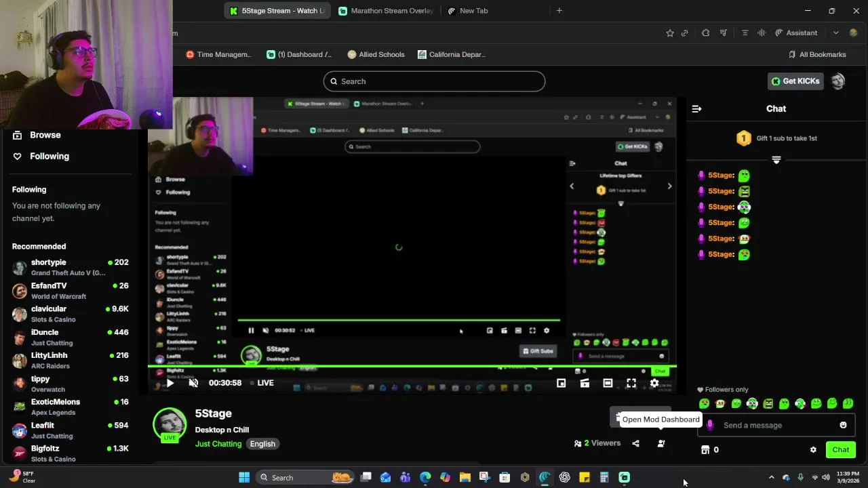This screenshot has width=868, height=488.
Task: Open chat settings gear icon
Action: click(x=813, y=450)
